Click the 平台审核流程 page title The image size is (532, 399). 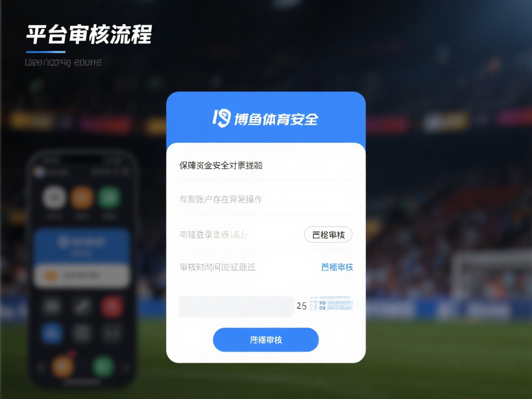[x=89, y=34]
